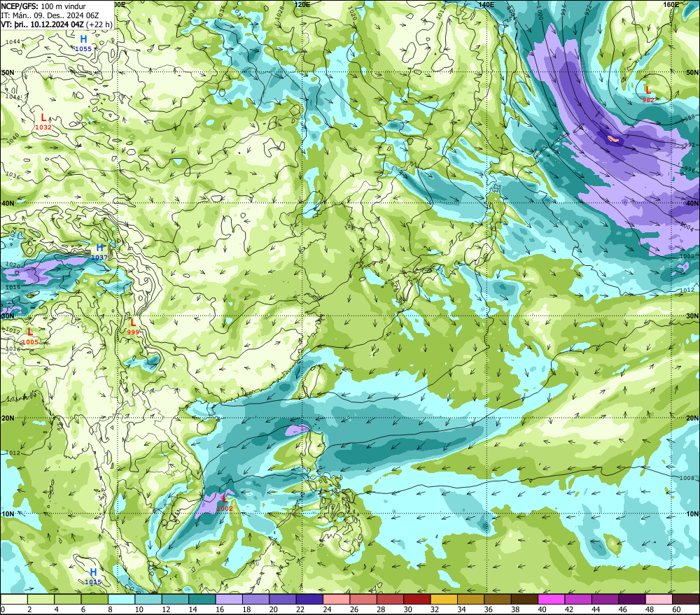Viewport: 700px width, 615px height.
Task: Click the pink 24–26 legend swatch
Action: [337, 599]
